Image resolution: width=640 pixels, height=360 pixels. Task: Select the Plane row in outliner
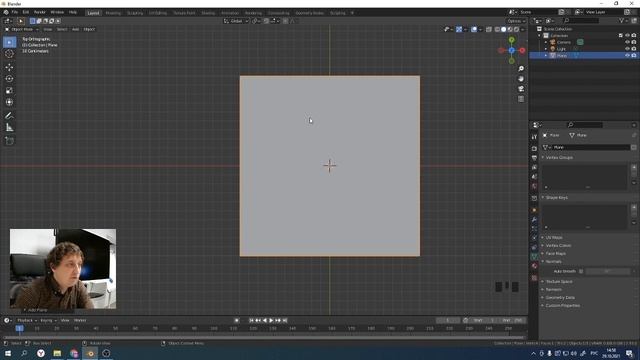[584, 55]
